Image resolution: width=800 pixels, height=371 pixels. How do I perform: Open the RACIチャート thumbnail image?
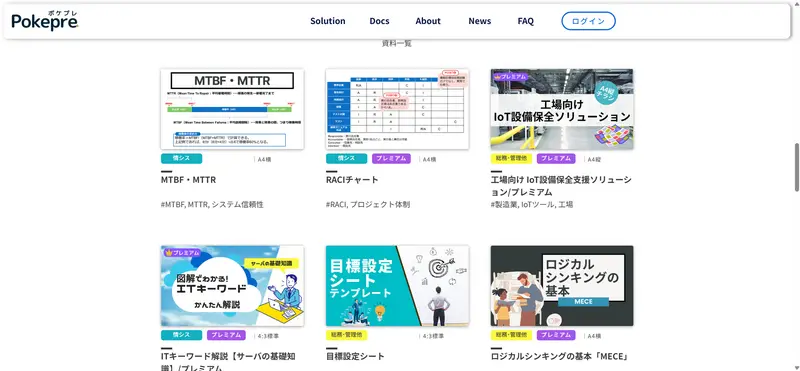397,109
